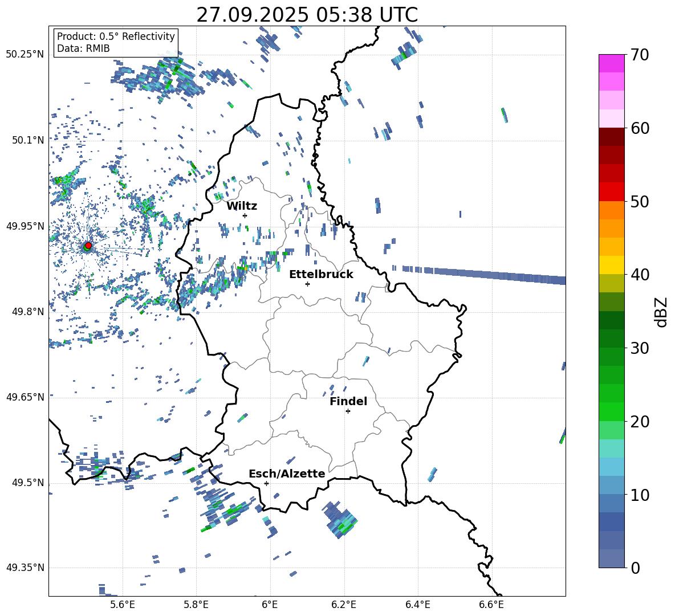Select the Ettelbruck city label

(321, 275)
